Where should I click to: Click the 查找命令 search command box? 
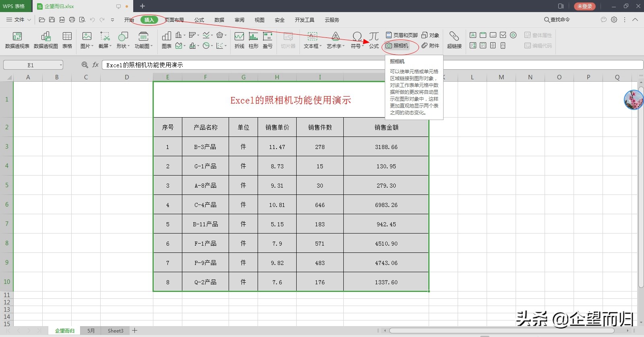coord(557,19)
